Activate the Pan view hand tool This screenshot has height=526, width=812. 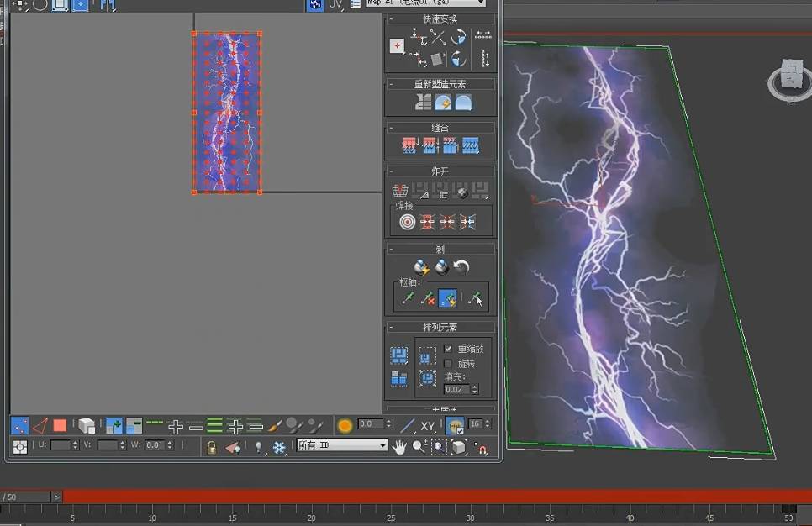point(399,447)
